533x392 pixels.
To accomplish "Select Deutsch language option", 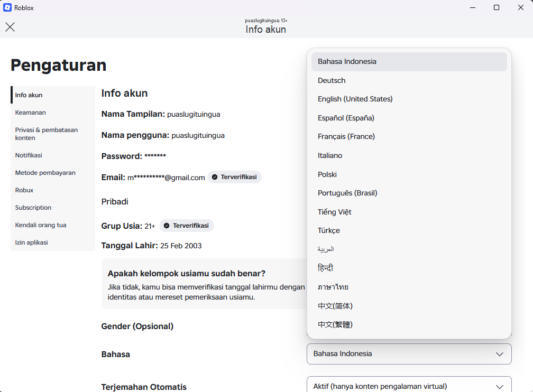I will [409, 80].
